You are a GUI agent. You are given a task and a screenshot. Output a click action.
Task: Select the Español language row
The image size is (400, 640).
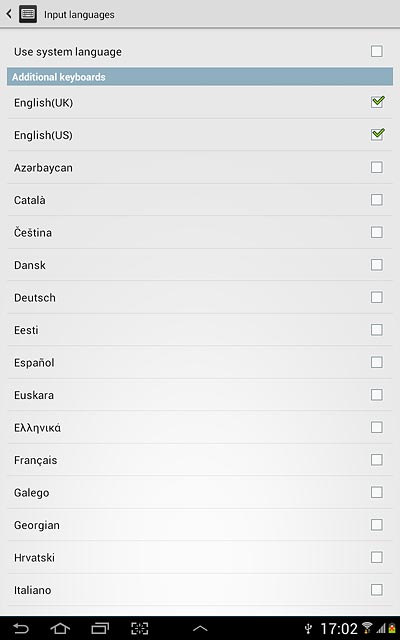(200, 362)
